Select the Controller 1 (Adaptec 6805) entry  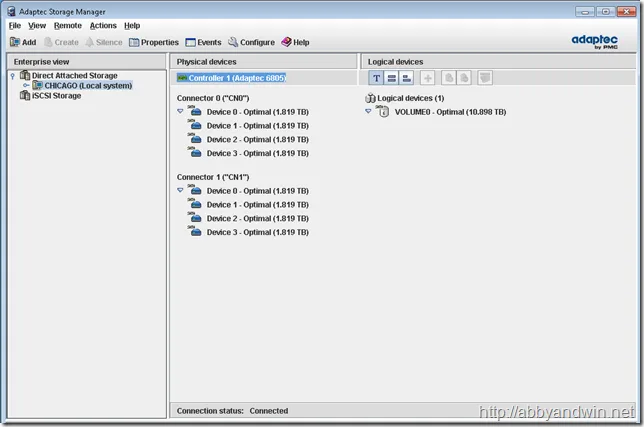click(236, 77)
